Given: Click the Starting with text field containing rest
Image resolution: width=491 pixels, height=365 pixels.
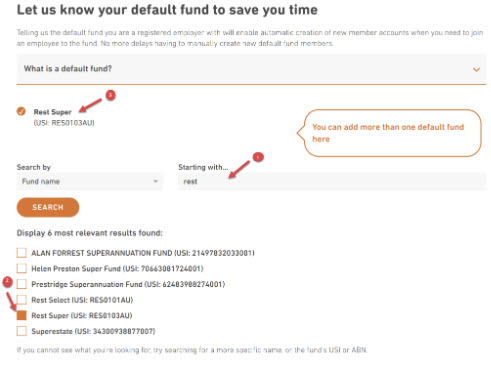Looking at the screenshot, I should click(332, 181).
